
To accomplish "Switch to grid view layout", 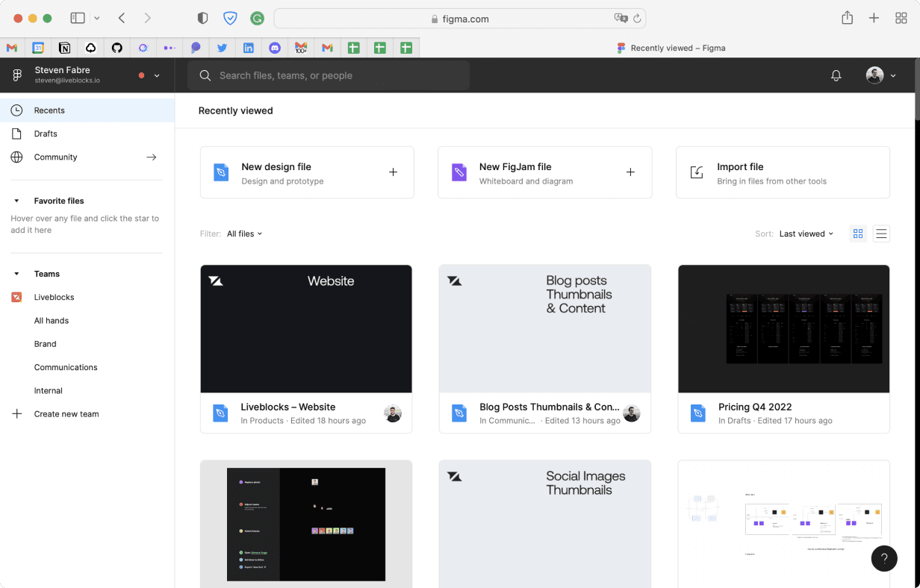I will tap(857, 234).
